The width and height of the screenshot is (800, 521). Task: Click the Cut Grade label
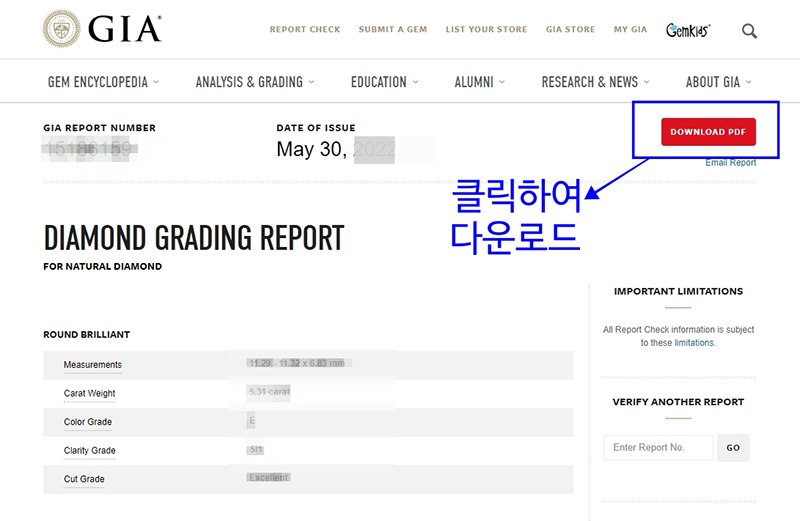tap(84, 479)
